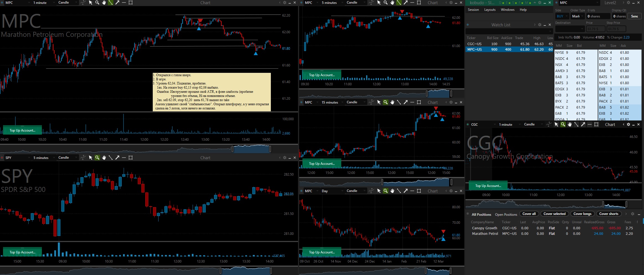Select CGC~US row in Watch List
The height and width of the screenshot is (275, 644).
tap(509, 44)
